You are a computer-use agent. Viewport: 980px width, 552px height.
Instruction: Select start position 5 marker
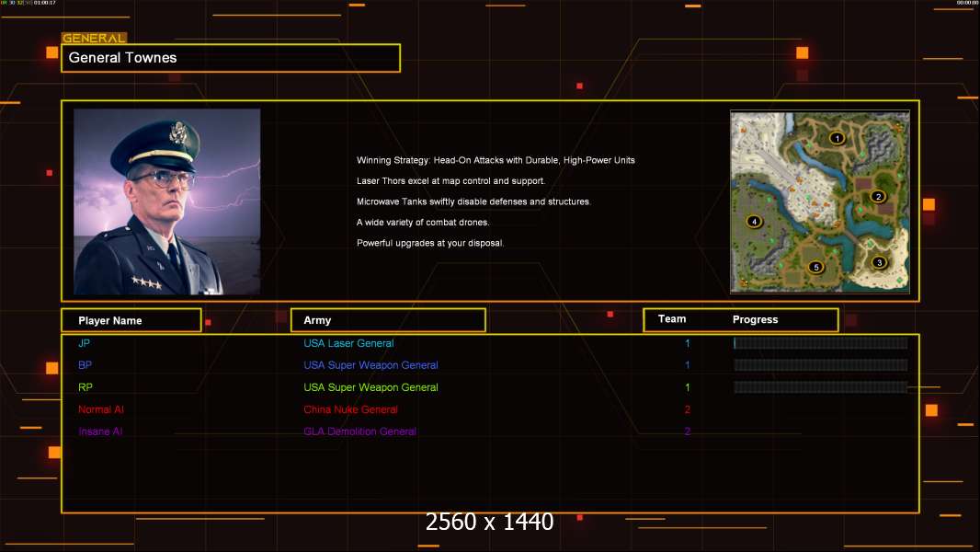[x=815, y=267]
